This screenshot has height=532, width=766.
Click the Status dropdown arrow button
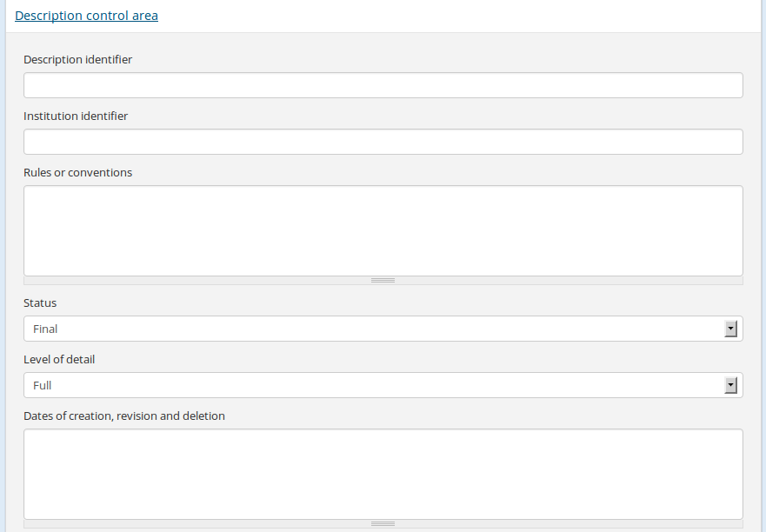click(730, 329)
